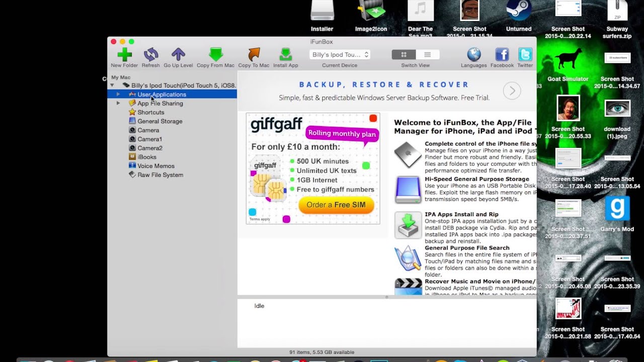Click the Copy From Mac icon
Viewport: 644px width, 362px height.
pyautogui.click(x=215, y=54)
